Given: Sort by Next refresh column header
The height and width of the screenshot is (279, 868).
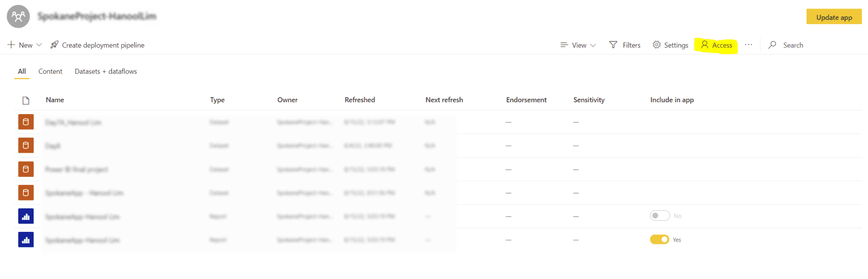Looking at the screenshot, I should click(x=444, y=100).
